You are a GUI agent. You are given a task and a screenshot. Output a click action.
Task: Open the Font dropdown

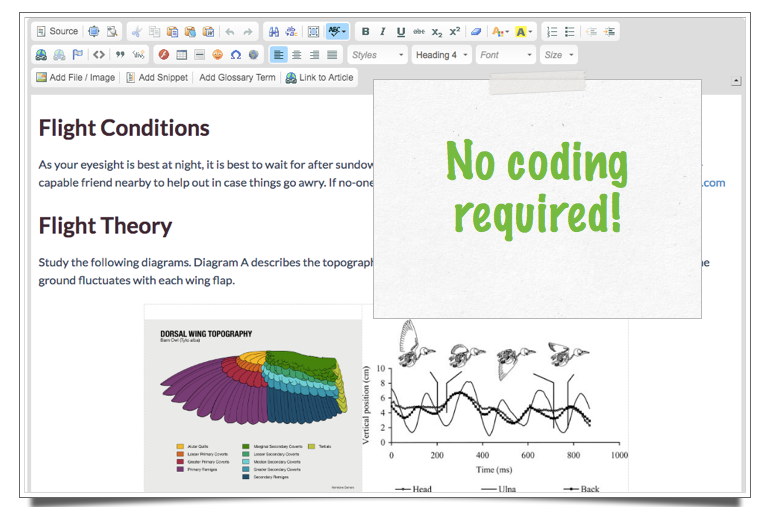pos(506,55)
